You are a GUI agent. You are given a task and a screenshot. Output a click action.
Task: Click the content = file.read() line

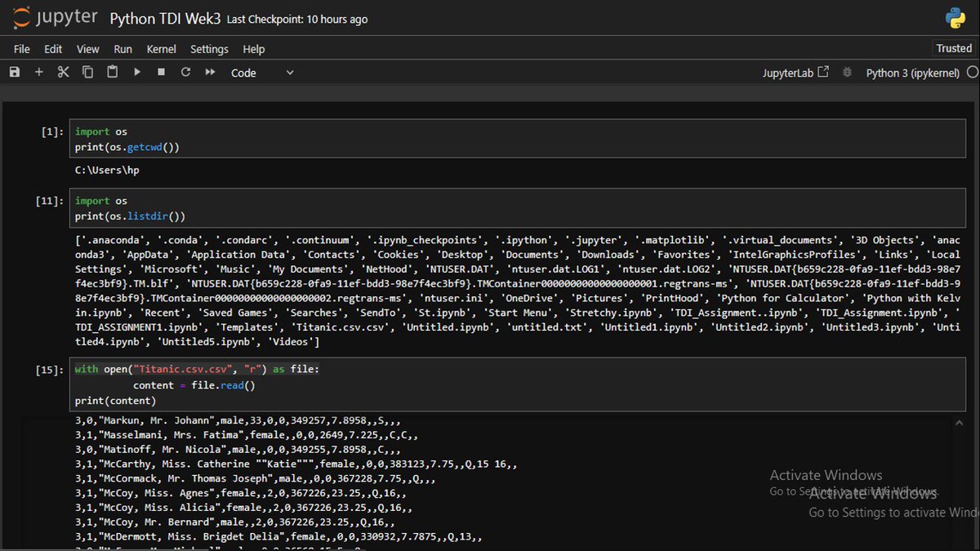(x=194, y=385)
